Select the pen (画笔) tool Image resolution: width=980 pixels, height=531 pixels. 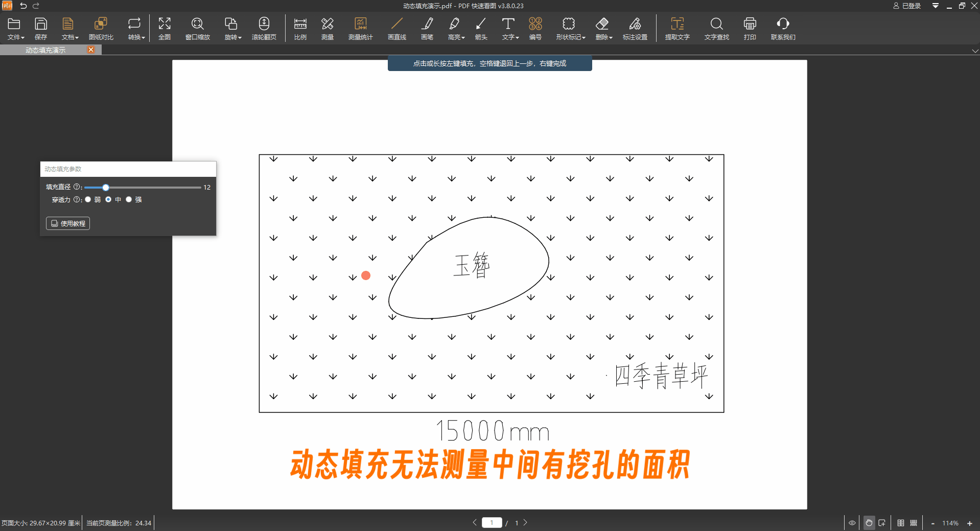pos(427,29)
